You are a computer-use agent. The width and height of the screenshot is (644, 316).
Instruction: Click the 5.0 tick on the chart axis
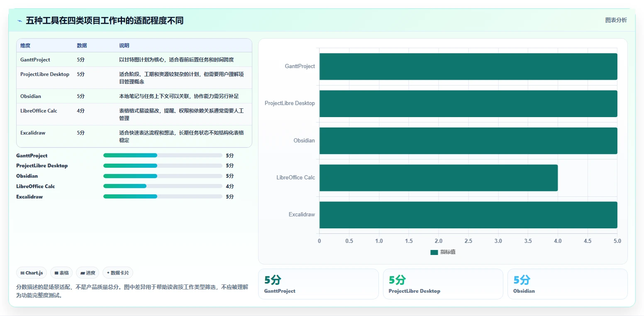point(617,241)
